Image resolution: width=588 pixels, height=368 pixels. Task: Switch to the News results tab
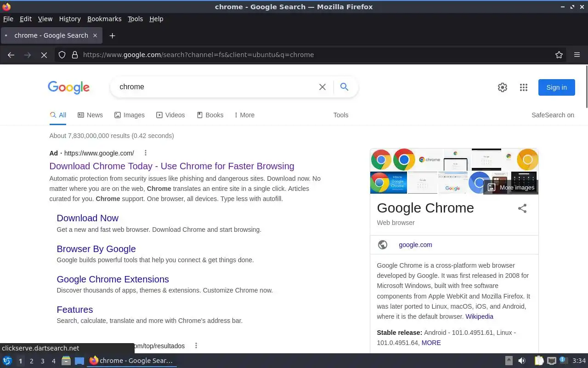point(90,115)
